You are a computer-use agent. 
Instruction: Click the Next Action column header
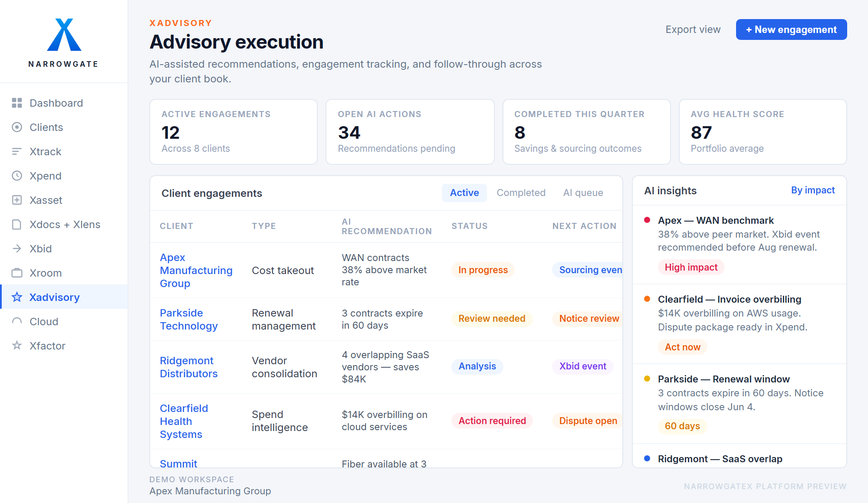click(x=584, y=226)
